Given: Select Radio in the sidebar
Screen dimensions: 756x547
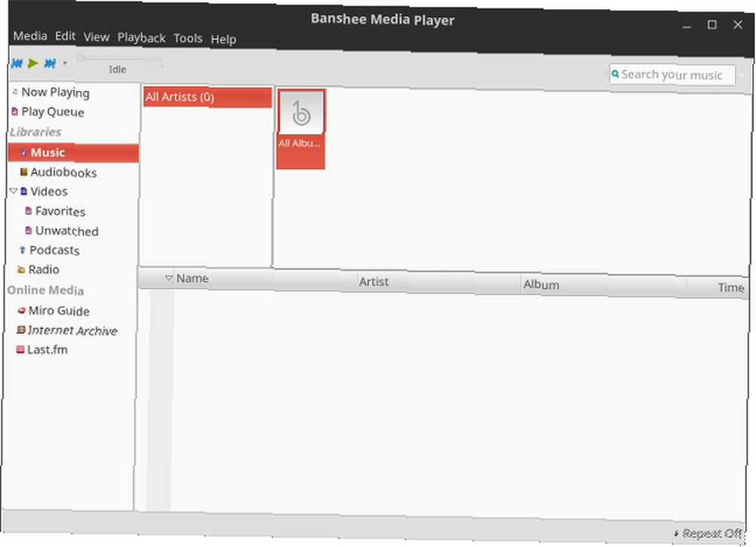Looking at the screenshot, I should coord(44,269).
